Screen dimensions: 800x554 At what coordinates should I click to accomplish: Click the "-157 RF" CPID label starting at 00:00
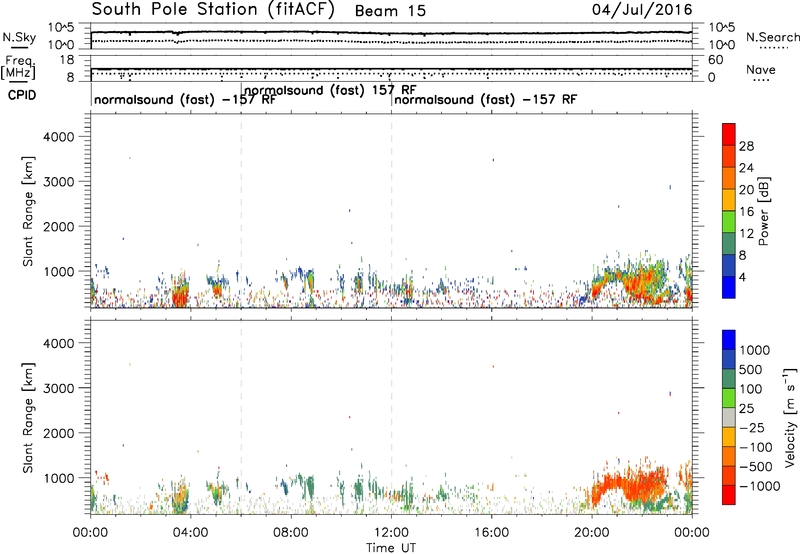[x=249, y=99]
